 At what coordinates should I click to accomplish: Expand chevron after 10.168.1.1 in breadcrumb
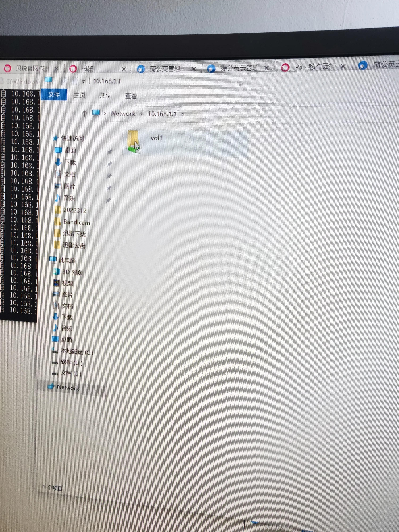pyautogui.click(x=183, y=115)
